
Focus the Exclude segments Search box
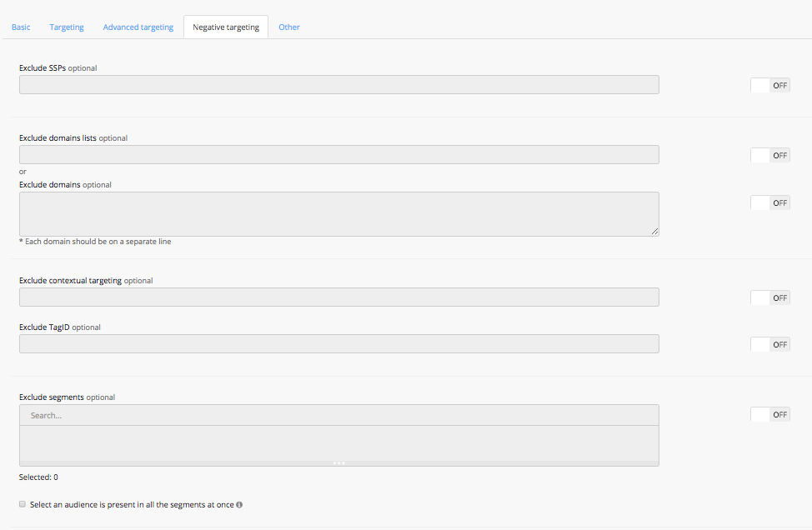coord(338,415)
